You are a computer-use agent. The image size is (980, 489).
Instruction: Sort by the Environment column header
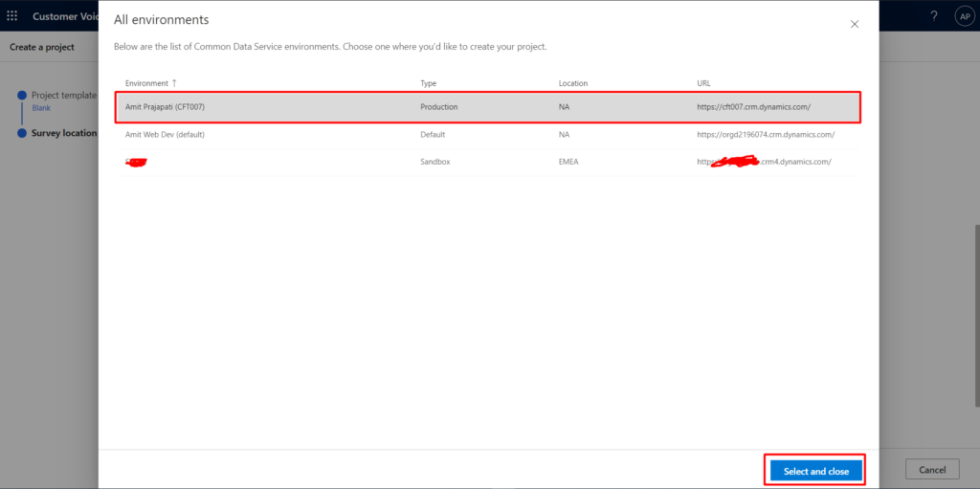(151, 83)
